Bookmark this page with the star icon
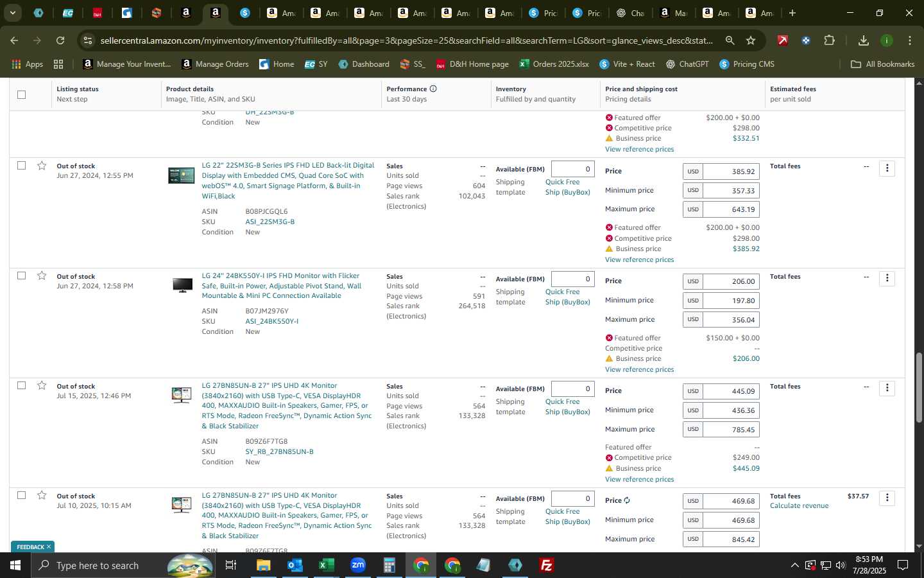 (x=751, y=40)
